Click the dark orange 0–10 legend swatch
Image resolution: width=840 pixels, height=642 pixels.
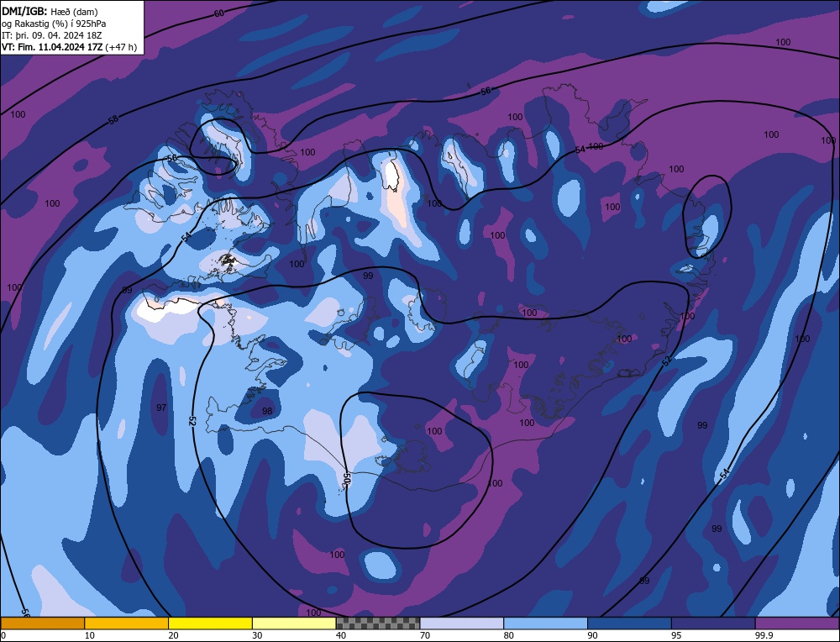(x=43, y=624)
